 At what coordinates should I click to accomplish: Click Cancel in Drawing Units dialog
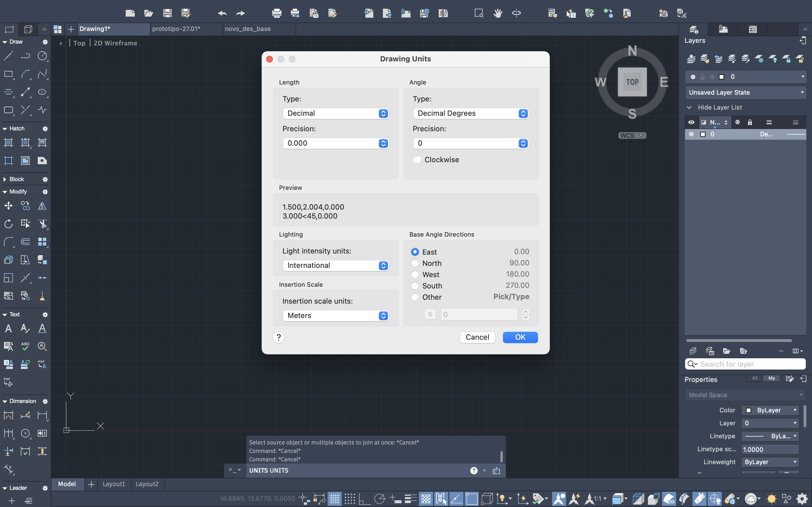coord(477,337)
